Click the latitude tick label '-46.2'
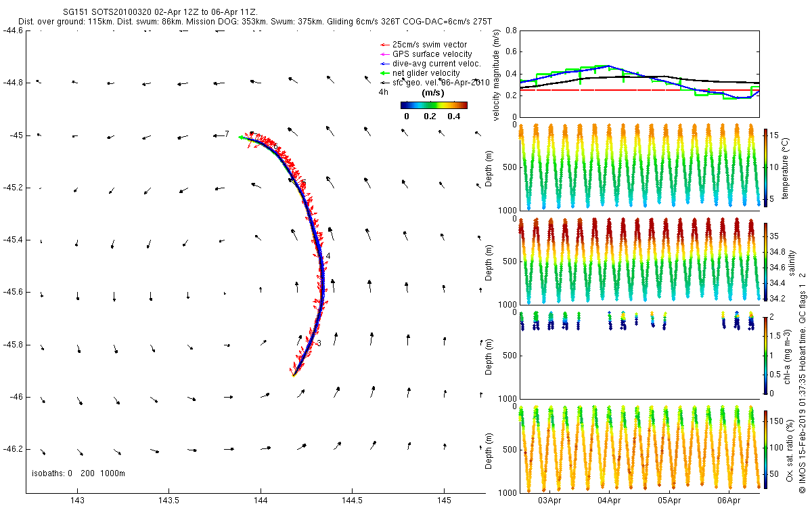 [x=12, y=448]
